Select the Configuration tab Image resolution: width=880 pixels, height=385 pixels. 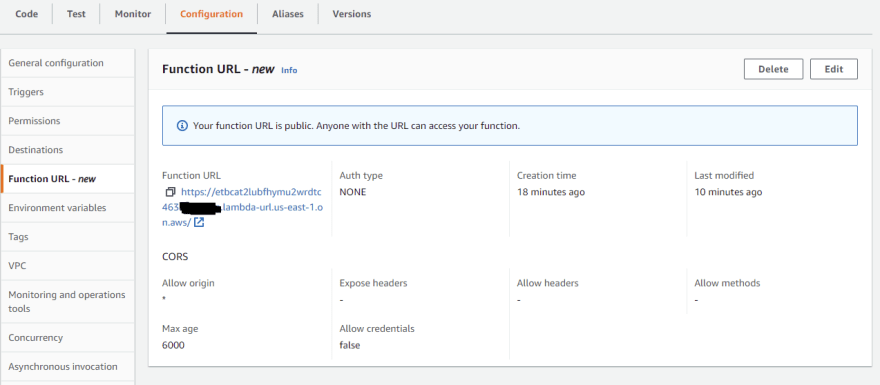[212, 14]
